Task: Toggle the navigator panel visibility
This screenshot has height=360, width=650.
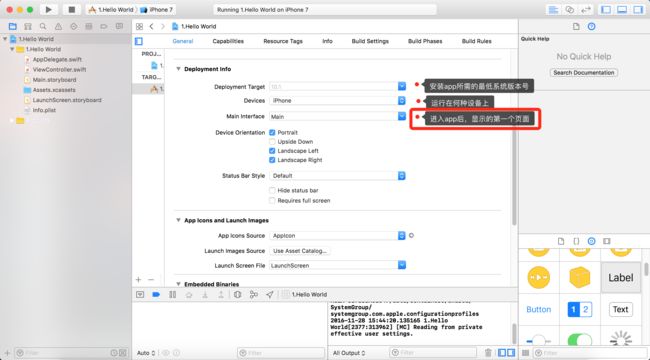Action: pos(606,10)
